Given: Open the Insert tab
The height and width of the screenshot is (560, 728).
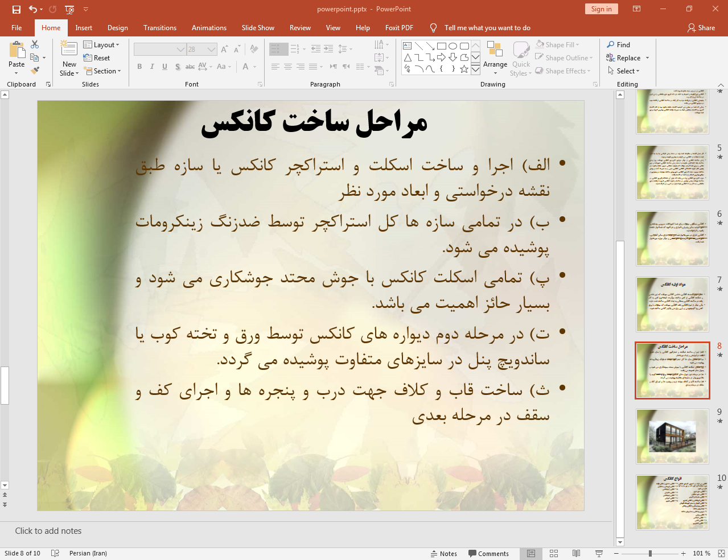Looking at the screenshot, I should pyautogui.click(x=84, y=27).
